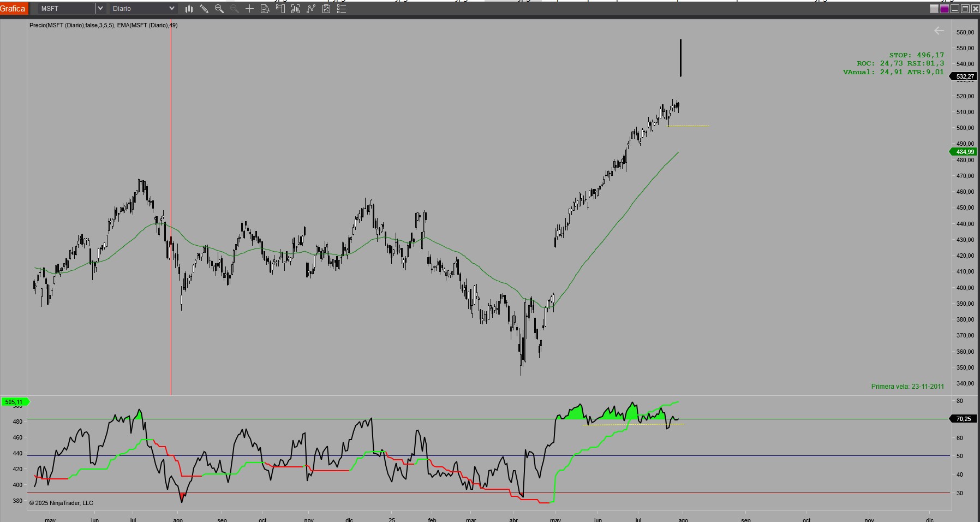The image size is (980, 522).
Task: Open the Data Series settings icon
Action: pyautogui.click(x=295, y=9)
